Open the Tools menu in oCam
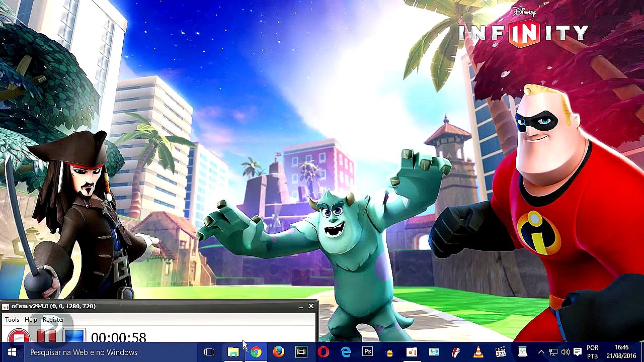This screenshot has width=644, height=362. [x=12, y=320]
